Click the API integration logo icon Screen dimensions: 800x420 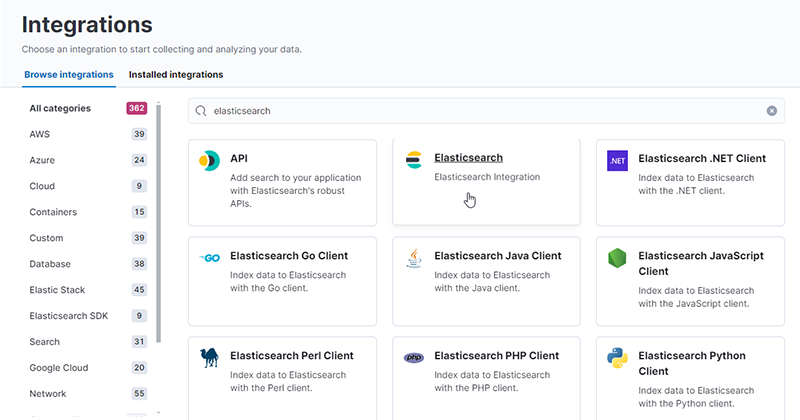point(209,160)
